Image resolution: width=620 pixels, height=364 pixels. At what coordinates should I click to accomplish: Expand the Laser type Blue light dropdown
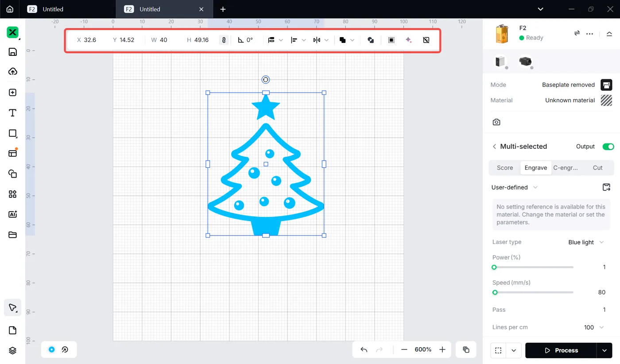(586, 242)
